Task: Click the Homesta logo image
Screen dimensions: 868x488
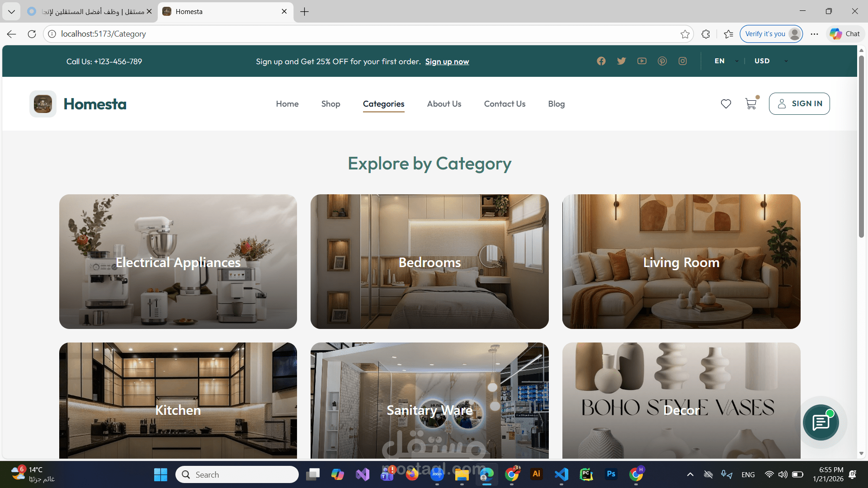Action: 43,104
